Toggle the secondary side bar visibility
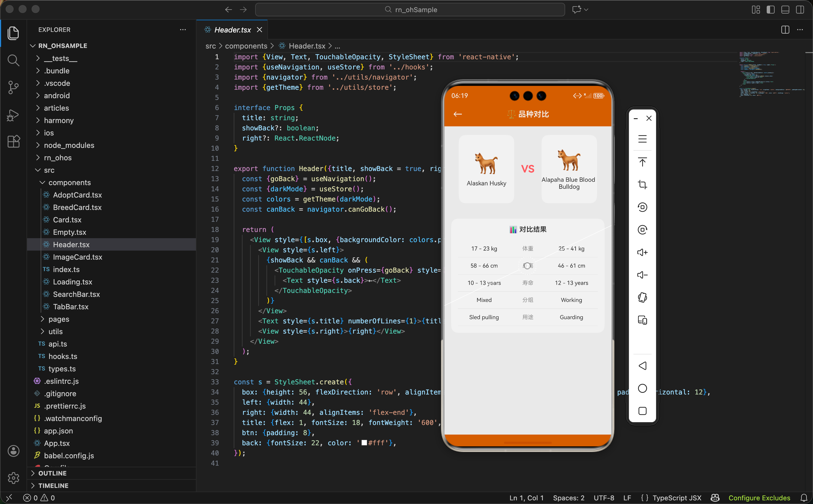 pos(800,10)
